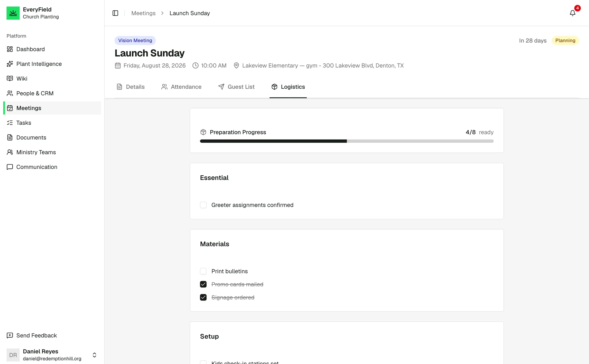Click the Attendance tab people icon

tap(164, 87)
